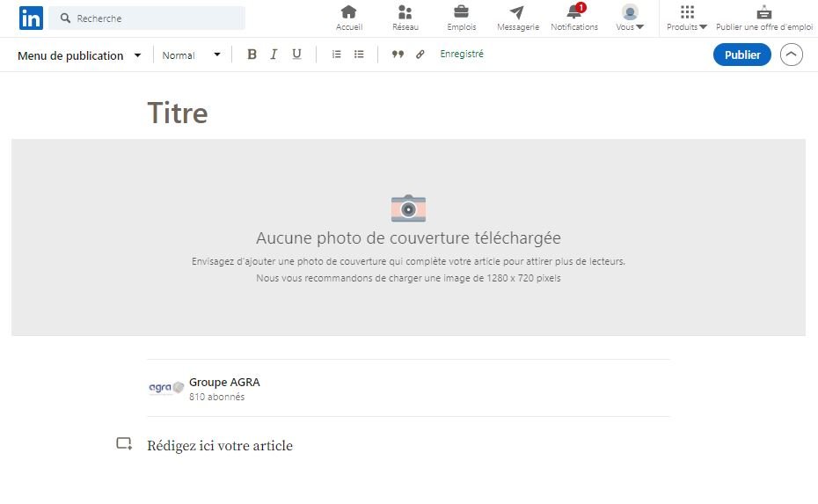Collapse the header with chevron-up button
Image resolution: width=818 pixels, height=504 pixels.
click(791, 55)
